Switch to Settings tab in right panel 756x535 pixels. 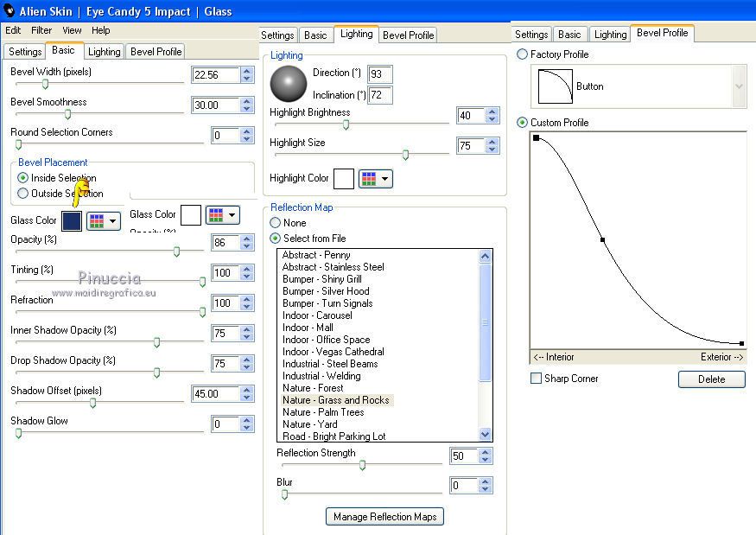(x=531, y=35)
